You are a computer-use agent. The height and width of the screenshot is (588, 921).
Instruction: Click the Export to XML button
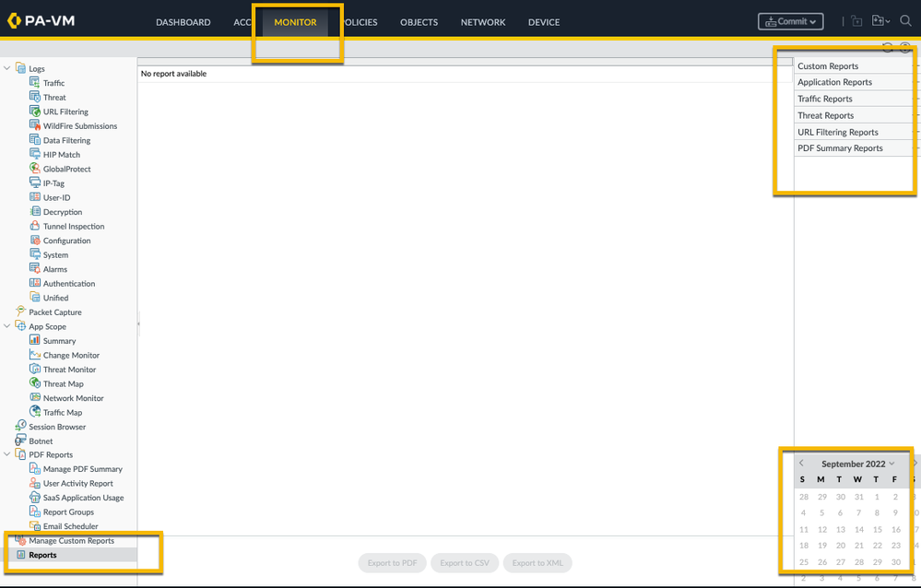coord(537,563)
